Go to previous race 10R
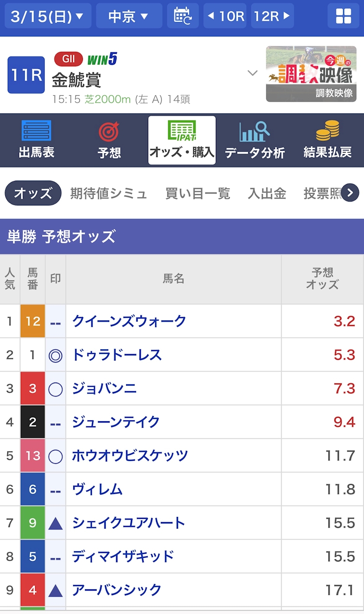364x614 pixels. [225, 16]
